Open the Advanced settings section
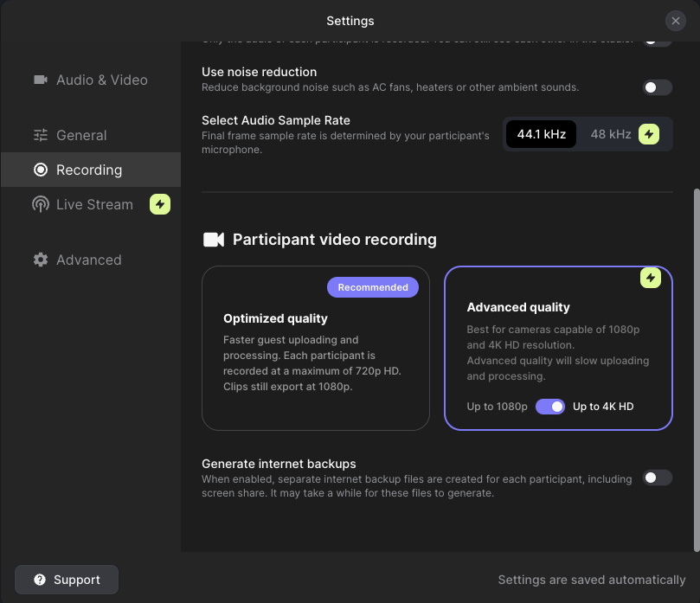Viewport: 700px width, 603px height. (x=88, y=260)
